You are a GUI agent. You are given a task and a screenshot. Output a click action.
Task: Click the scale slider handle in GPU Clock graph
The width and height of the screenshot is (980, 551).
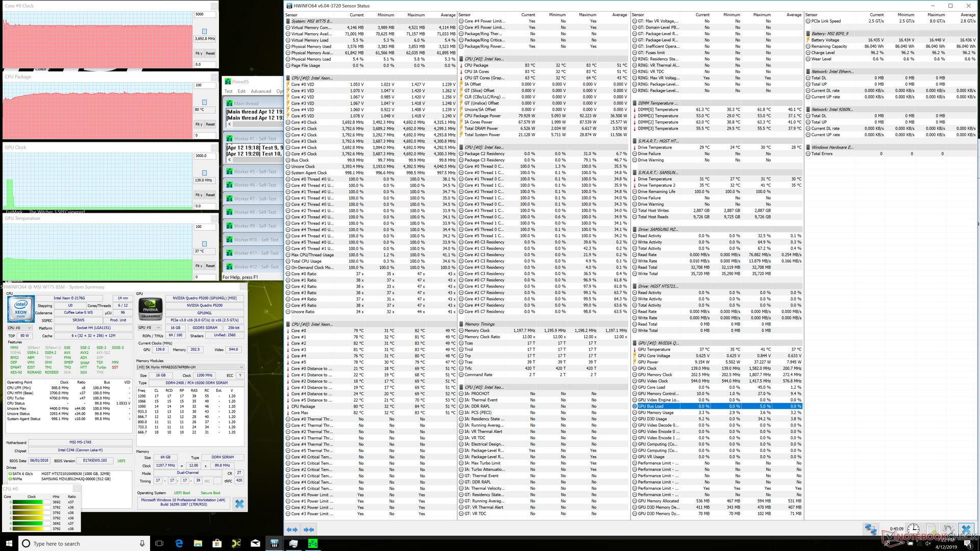(x=205, y=173)
